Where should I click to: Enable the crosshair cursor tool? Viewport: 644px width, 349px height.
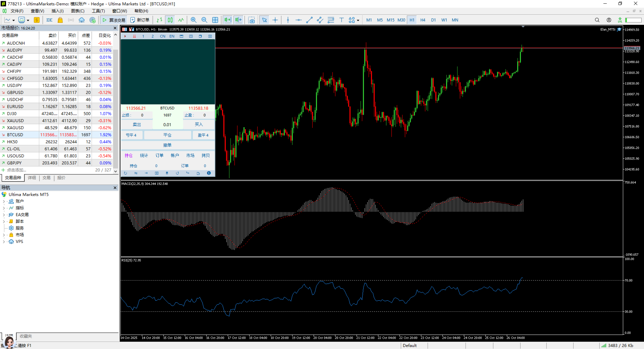[x=275, y=20]
